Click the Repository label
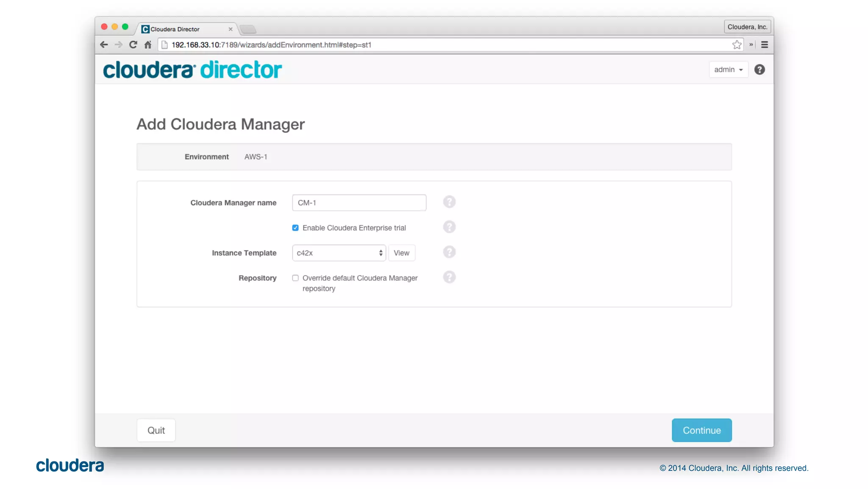Screen dimensions: 868x489 pos(257,278)
